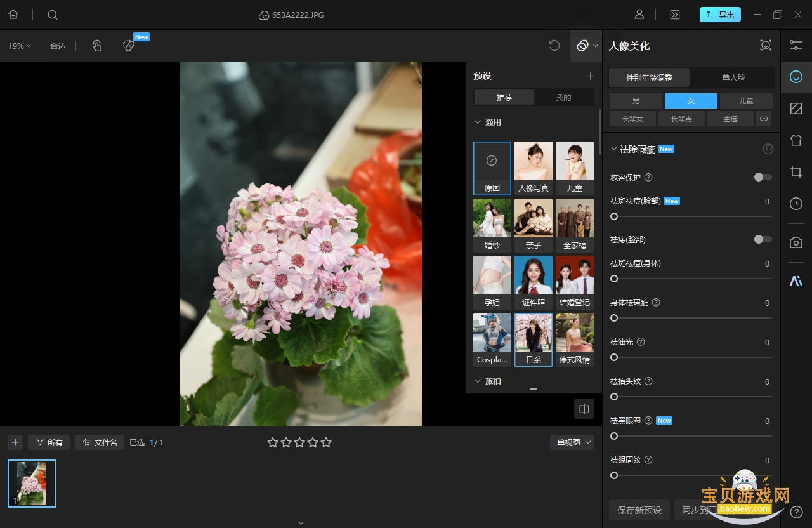The image size is (812, 528).
Task: Open the 单视图 view mode dropdown
Action: click(x=572, y=442)
